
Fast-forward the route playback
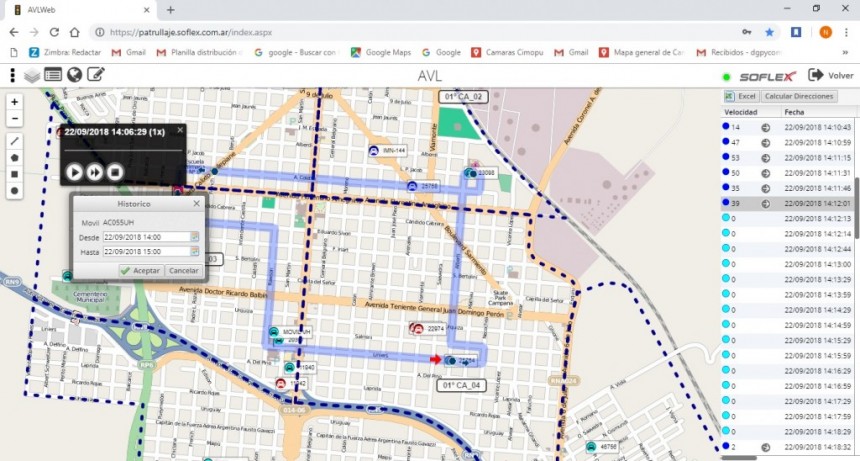coord(94,172)
